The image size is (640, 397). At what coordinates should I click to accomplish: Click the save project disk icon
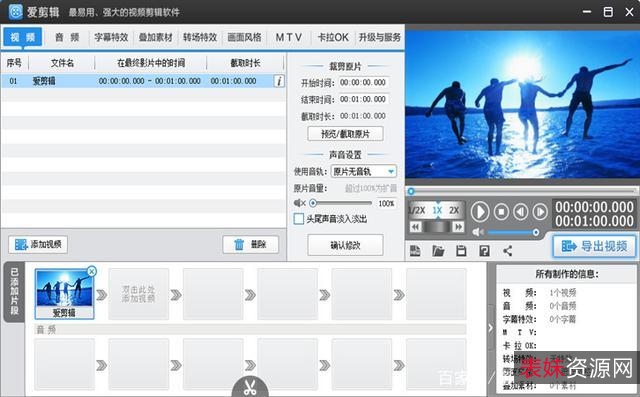tap(461, 251)
